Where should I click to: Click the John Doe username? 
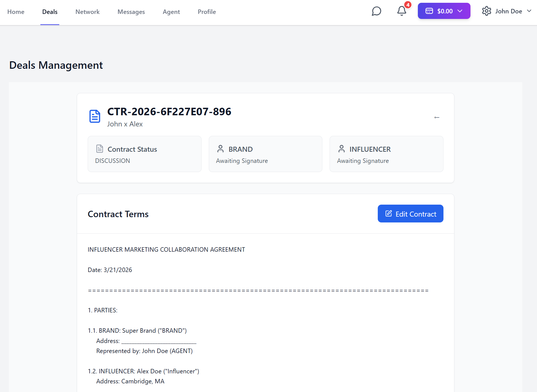(509, 11)
